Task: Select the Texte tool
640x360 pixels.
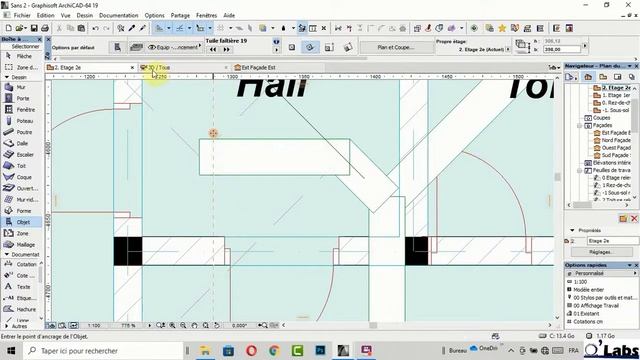Action: pyautogui.click(x=20, y=287)
